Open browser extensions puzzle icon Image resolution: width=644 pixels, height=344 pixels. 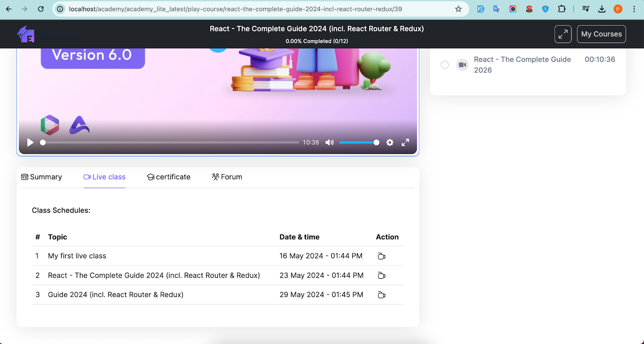561,9
